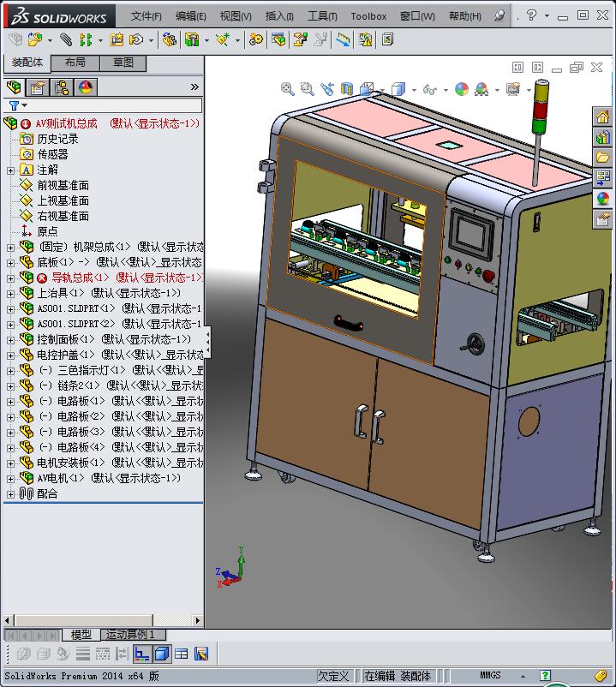Switch to the 模型 tab

pyautogui.click(x=81, y=635)
